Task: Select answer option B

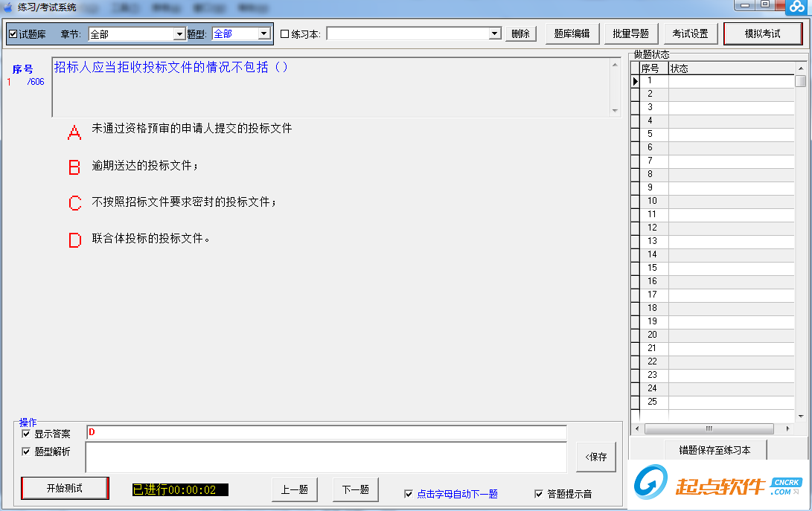Action: (74, 168)
